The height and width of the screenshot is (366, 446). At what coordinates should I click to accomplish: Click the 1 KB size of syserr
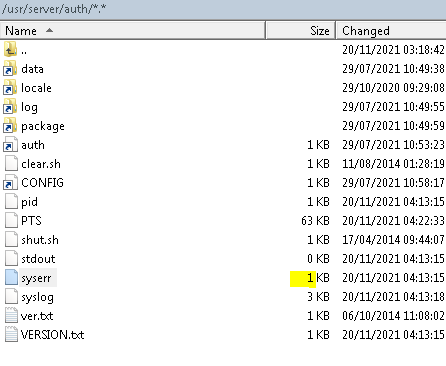(318, 278)
